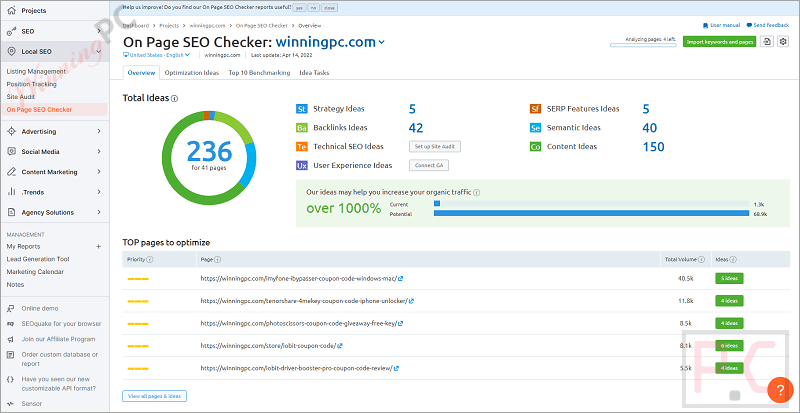Click View all pages & ideas button
Viewport: 800px width, 413px height.
tap(155, 396)
